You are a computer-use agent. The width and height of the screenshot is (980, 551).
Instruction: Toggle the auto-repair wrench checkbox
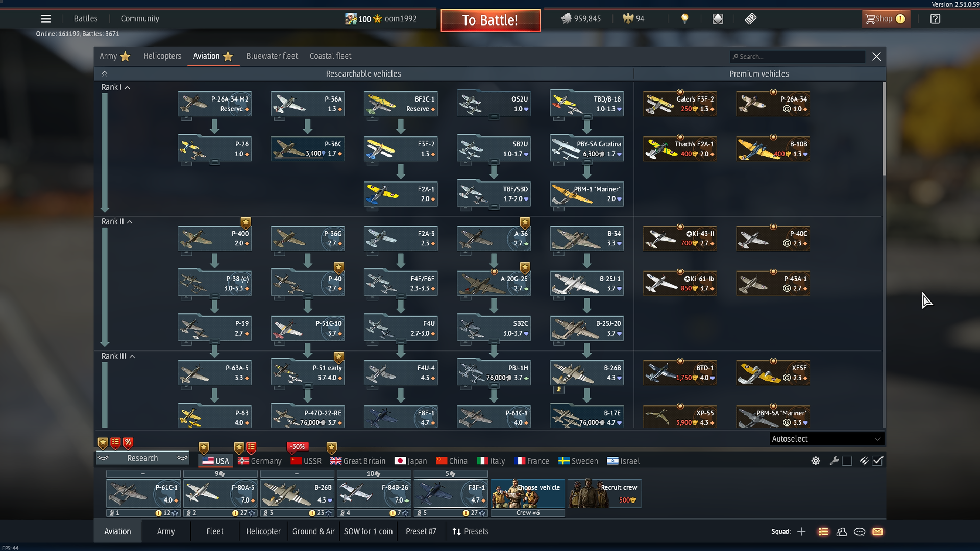tap(847, 461)
